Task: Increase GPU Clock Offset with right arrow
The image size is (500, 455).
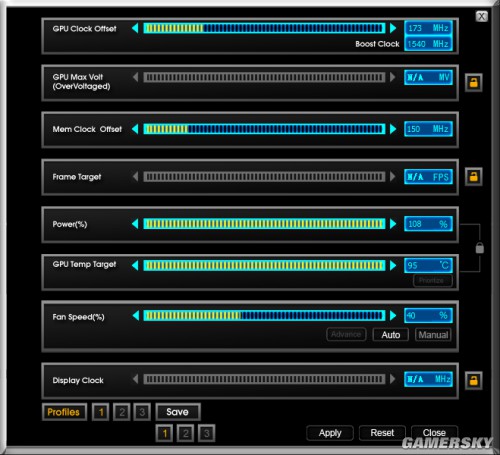Action: coord(393,28)
